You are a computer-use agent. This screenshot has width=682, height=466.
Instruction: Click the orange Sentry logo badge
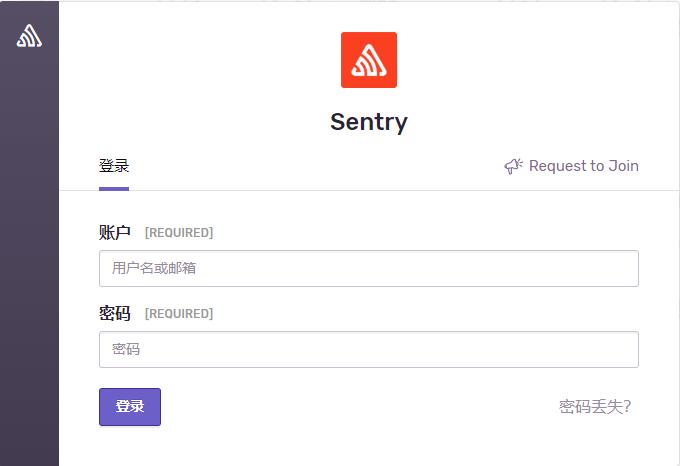click(368, 60)
